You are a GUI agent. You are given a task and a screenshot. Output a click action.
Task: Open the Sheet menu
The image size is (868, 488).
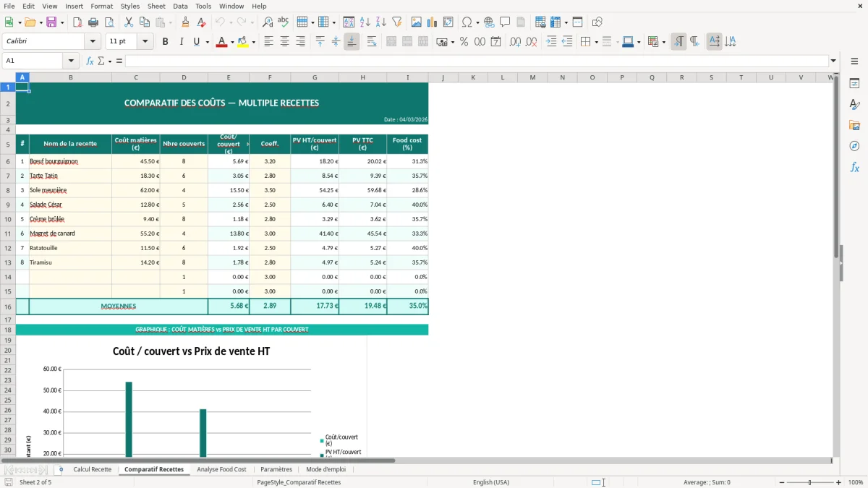pos(156,6)
